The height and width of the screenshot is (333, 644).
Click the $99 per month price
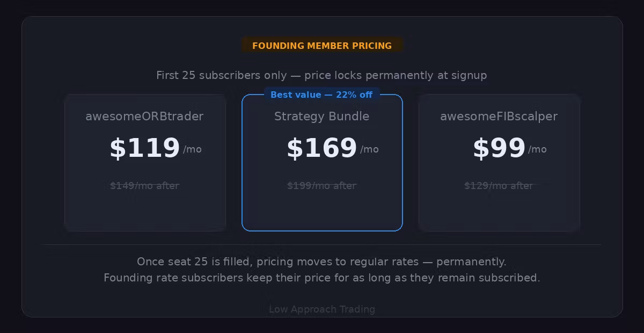coord(499,148)
